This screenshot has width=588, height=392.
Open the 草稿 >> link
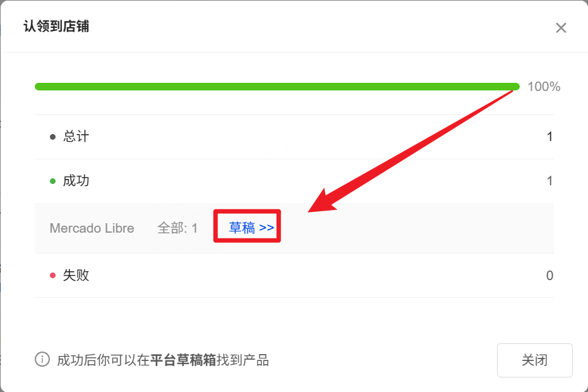251,228
